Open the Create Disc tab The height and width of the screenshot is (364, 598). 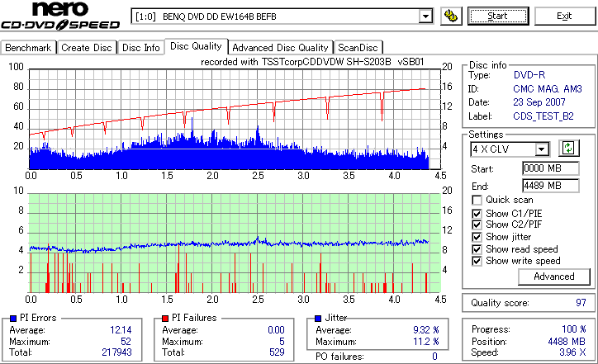point(87,48)
